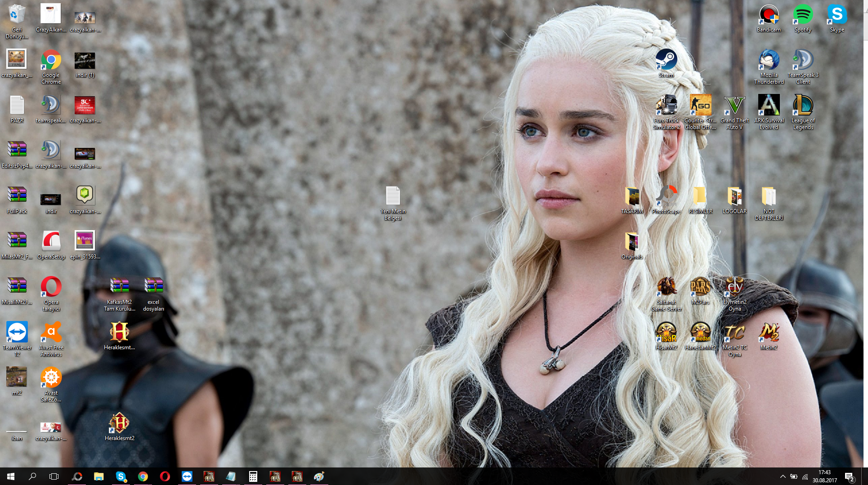Open taskbar search magnifier
This screenshot has height=485, width=868.
[x=32, y=476]
